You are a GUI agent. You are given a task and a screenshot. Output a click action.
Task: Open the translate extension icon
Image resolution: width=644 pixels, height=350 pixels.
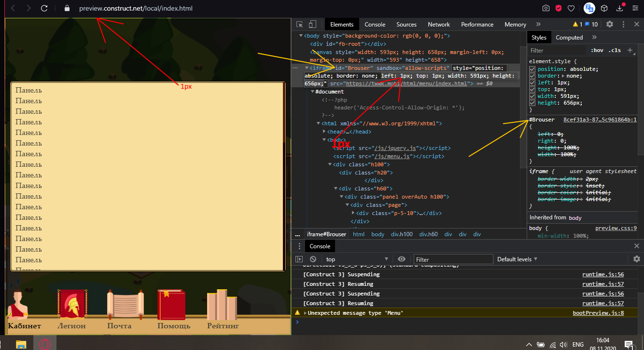click(x=589, y=8)
